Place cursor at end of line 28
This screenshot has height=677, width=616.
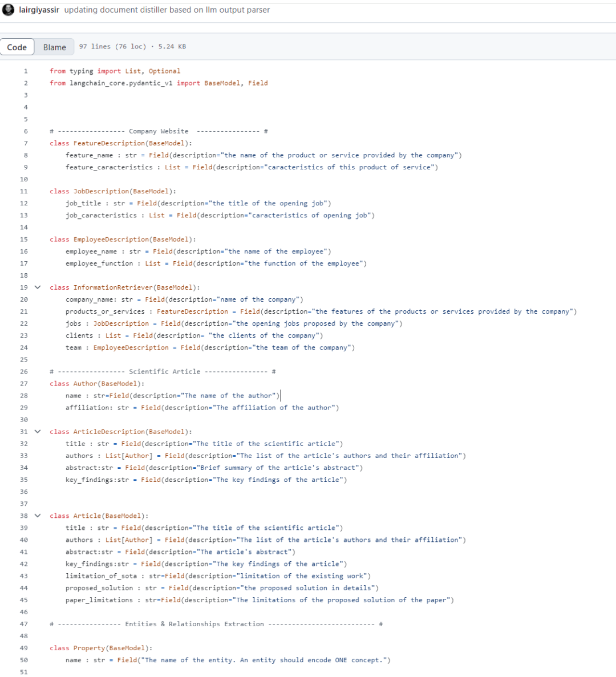pos(280,396)
